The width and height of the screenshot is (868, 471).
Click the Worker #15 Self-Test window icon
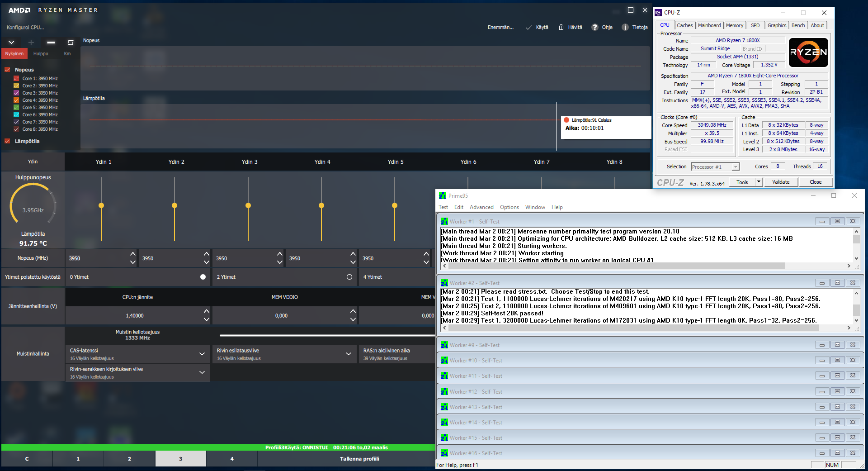(x=444, y=438)
